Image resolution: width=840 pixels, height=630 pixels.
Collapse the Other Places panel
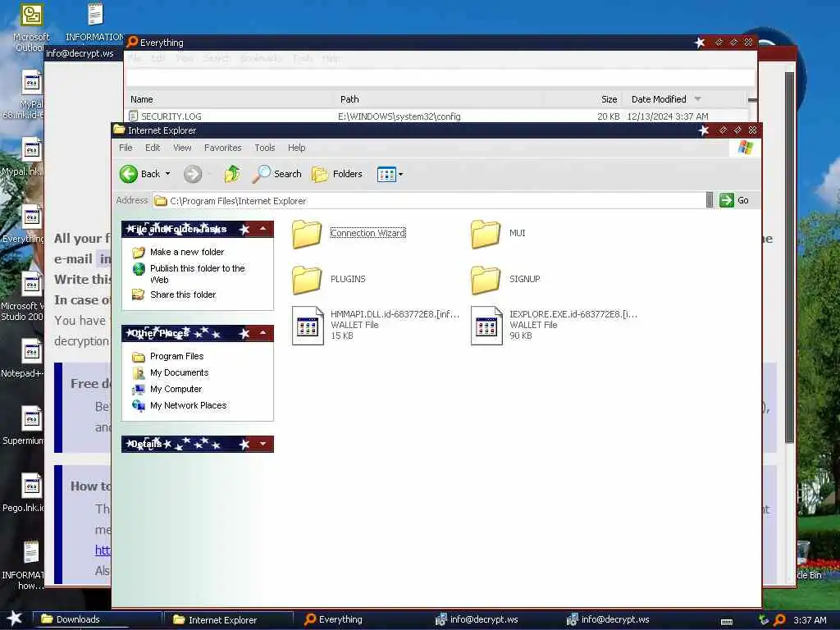(263, 333)
